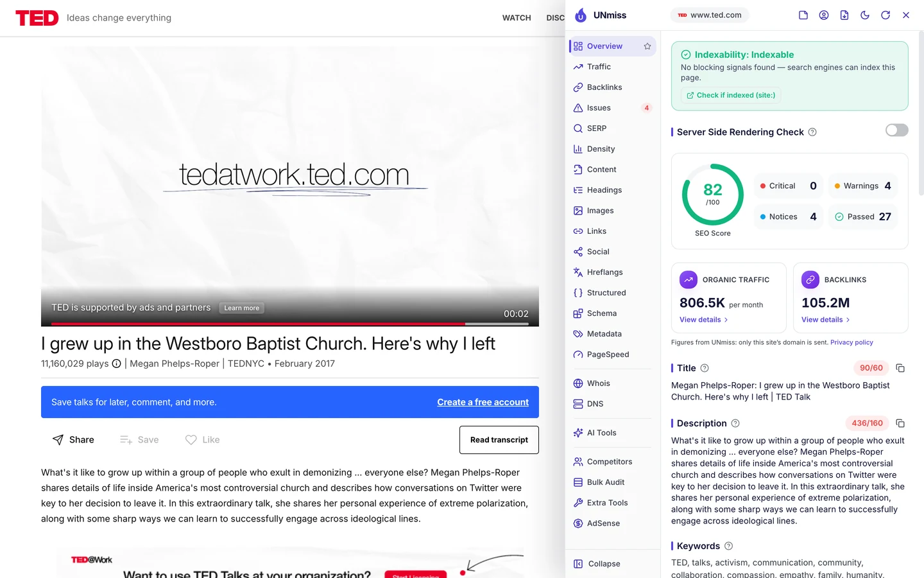The height and width of the screenshot is (578, 924).
Task: Select the SERP sidebar item
Action: click(612, 128)
